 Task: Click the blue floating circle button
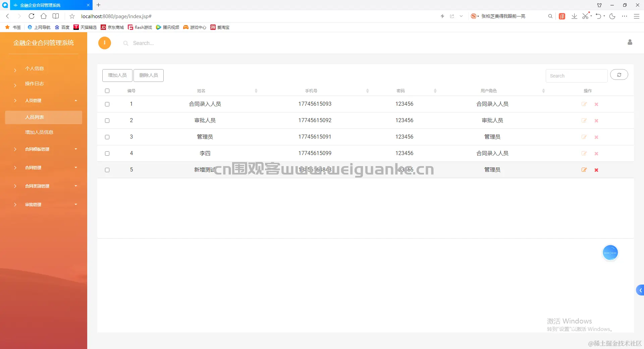(x=610, y=252)
